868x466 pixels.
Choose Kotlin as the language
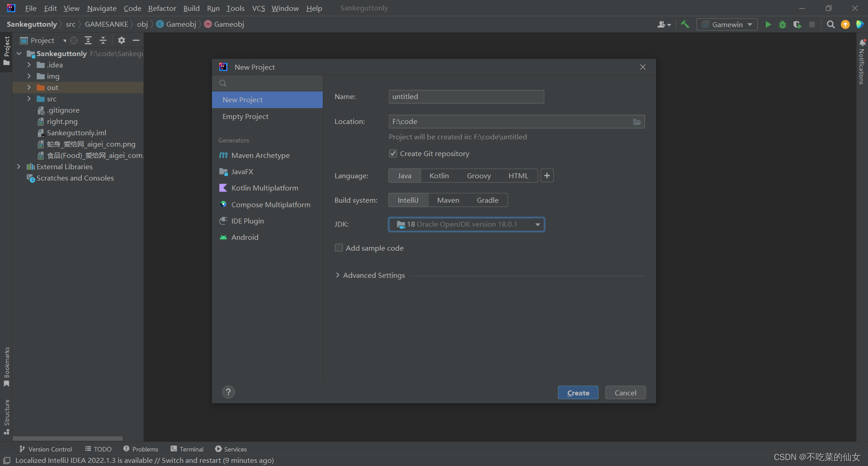coord(439,176)
